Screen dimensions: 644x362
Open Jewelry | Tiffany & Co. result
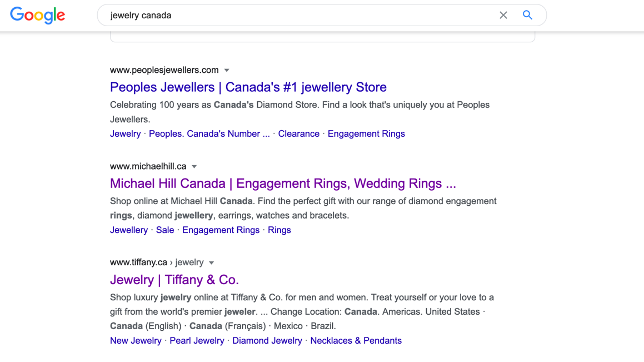tap(174, 280)
